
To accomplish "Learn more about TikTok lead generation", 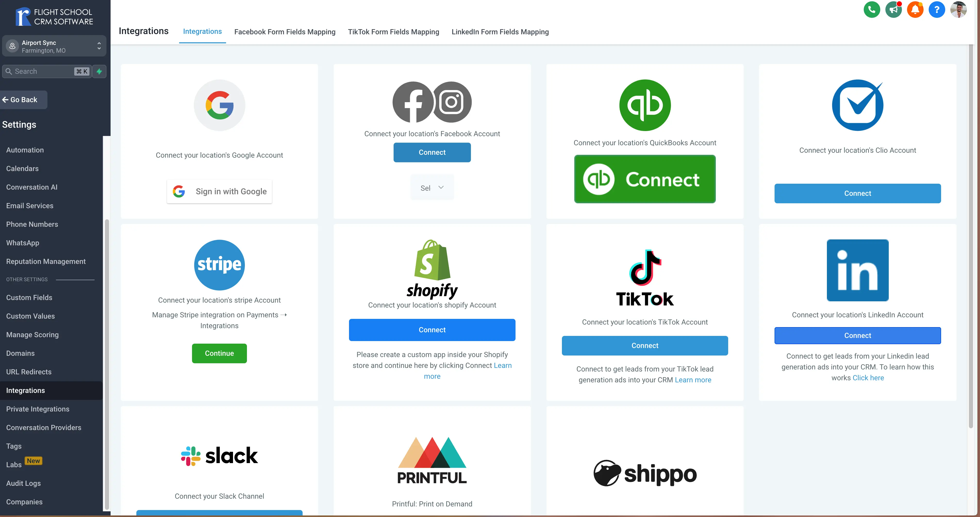I will (x=693, y=379).
